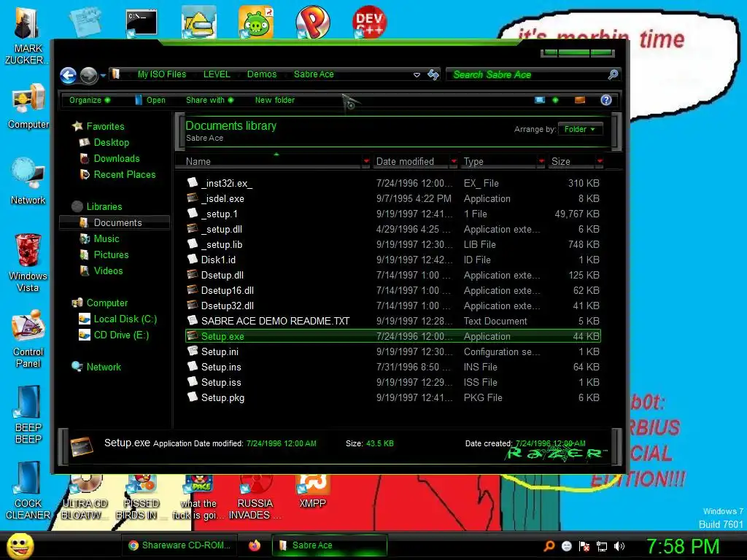Select the MARK ZUCKER desktop icon
This screenshot has width=747, height=560.
[26, 36]
